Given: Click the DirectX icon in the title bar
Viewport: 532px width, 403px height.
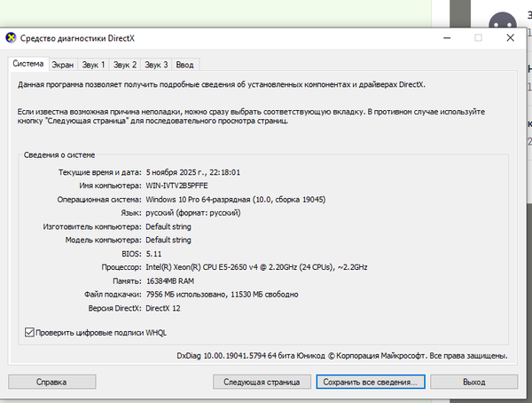Looking at the screenshot, I should [x=11, y=37].
